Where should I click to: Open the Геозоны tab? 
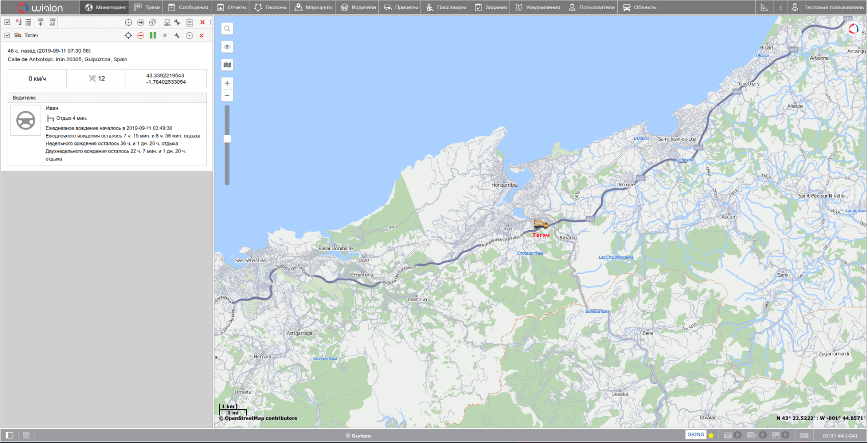(271, 8)
